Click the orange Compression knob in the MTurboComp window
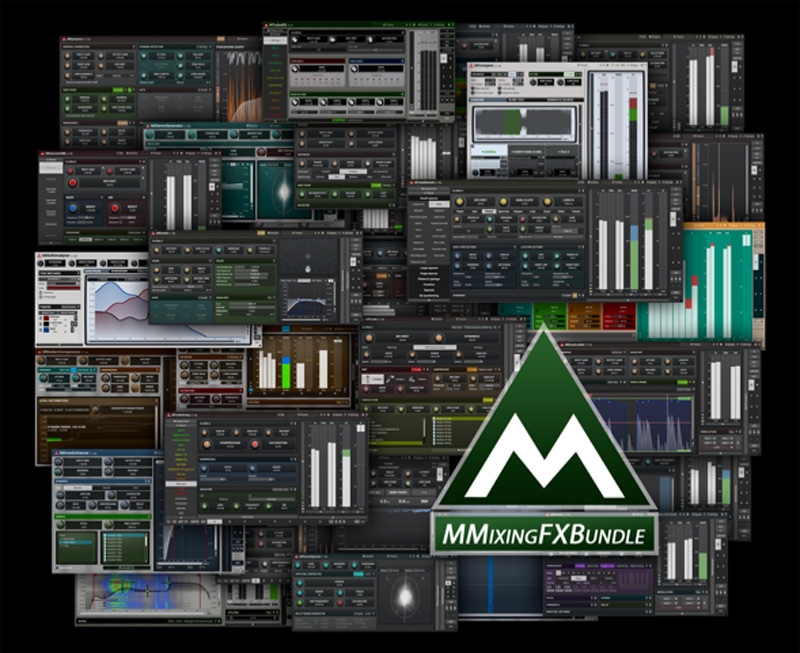Image resolution: width=800 pixels, height=653 pixels. [207, 444]
